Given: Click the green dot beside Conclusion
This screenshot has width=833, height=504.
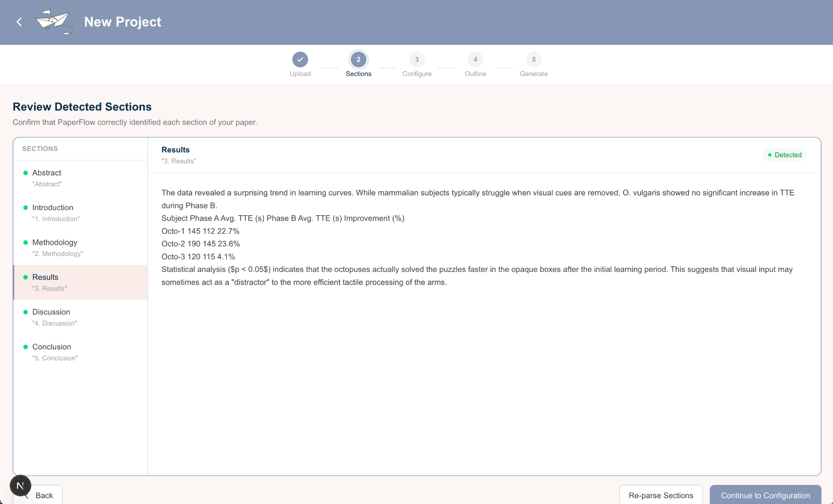Looking at the screenshot, I should coord(26,347).
